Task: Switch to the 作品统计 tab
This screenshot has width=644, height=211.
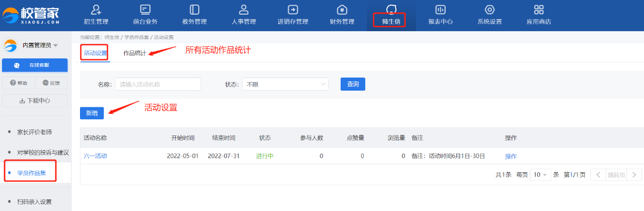Action: (134, 53)
